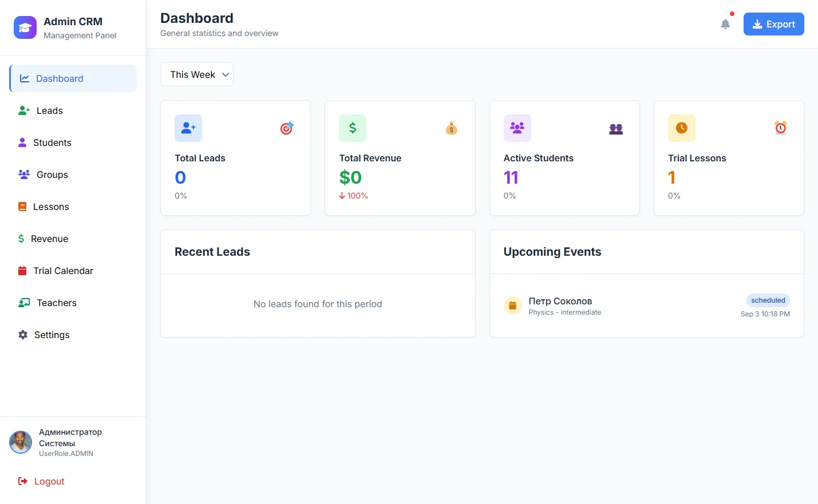Screen dimensions: 818x504
Task: Click the Total Leads card label
Action: 200,158
